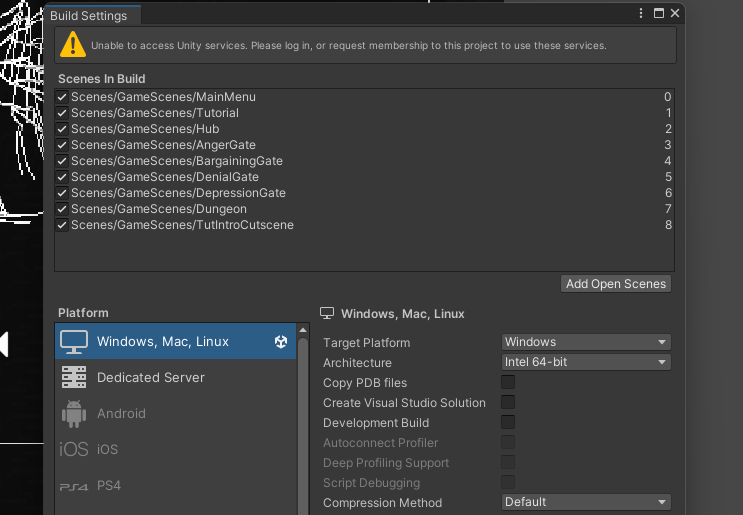Toggle the DepressionGate scene checkbox
743x515 pixels.
point(62,193)
